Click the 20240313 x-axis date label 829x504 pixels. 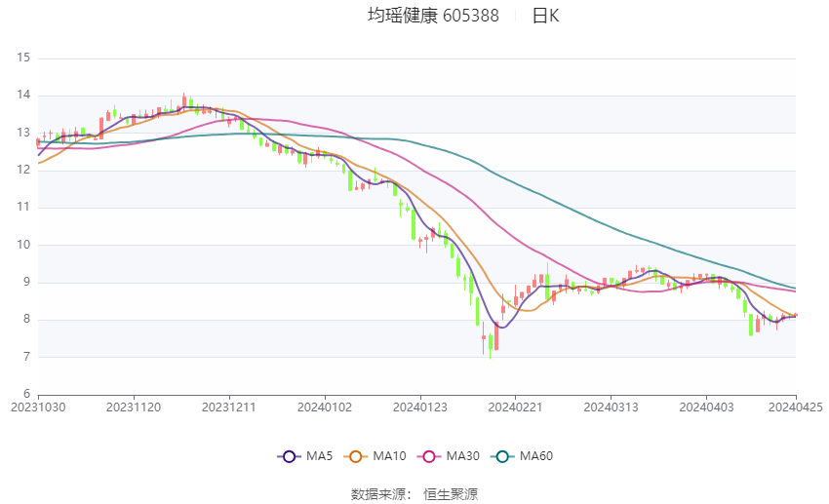[x=611, y=407]
